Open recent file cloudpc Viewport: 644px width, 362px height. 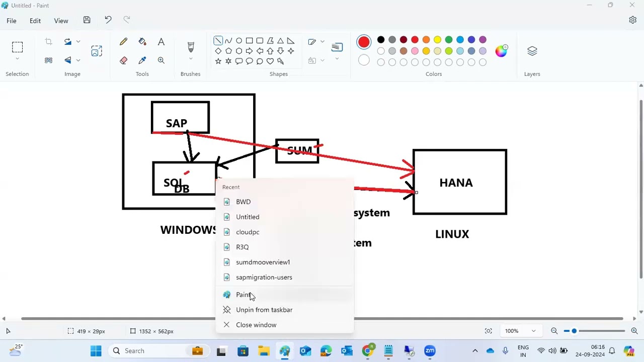click(x=285, y=232)
